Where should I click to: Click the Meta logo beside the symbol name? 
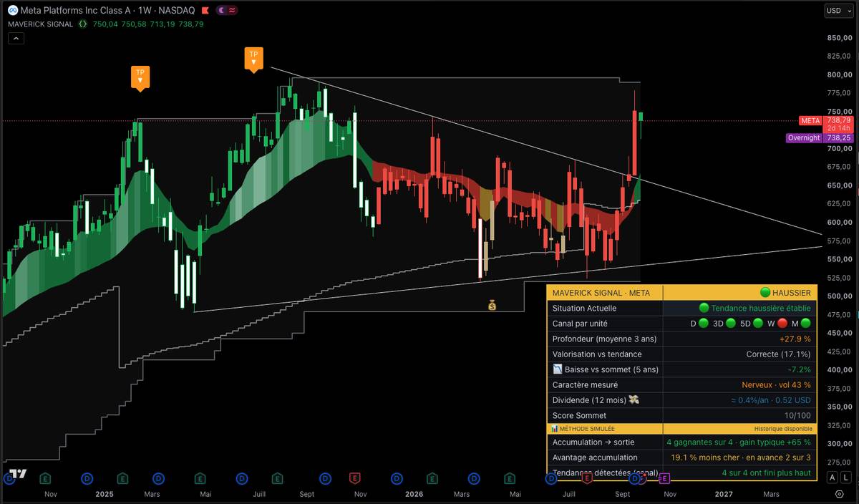pos(12,10)
